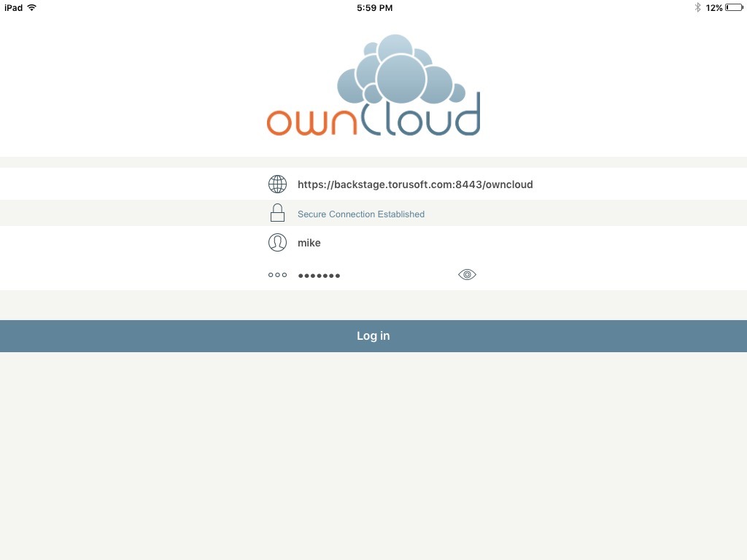Image resolution: width=747 pixels, height=560 pixels.
Task: Tap the ownCloud logo
Action: [373, 85]
